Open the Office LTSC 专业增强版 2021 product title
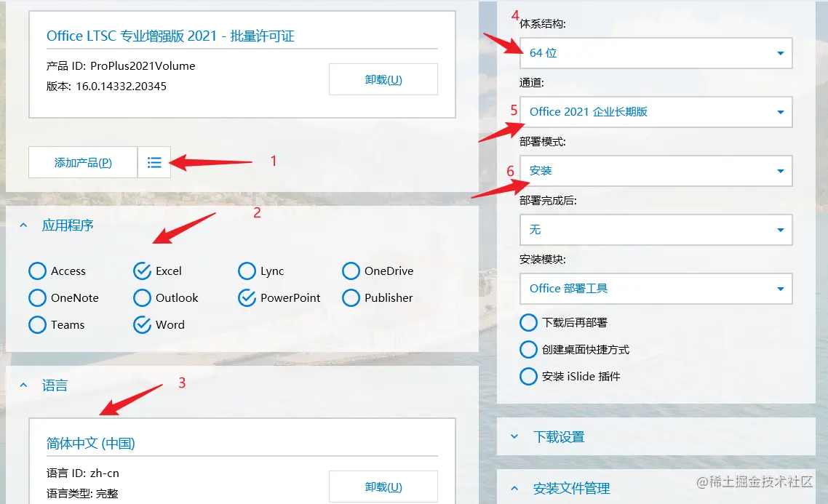The height and width of the screenshot is (504, 828). click(x=170, y=36)
